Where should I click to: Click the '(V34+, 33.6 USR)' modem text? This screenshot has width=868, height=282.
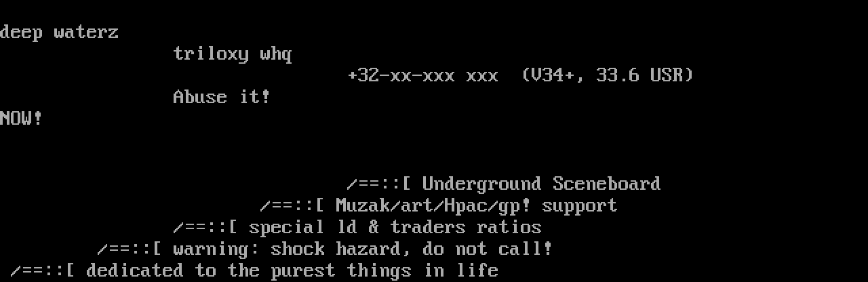608,75
